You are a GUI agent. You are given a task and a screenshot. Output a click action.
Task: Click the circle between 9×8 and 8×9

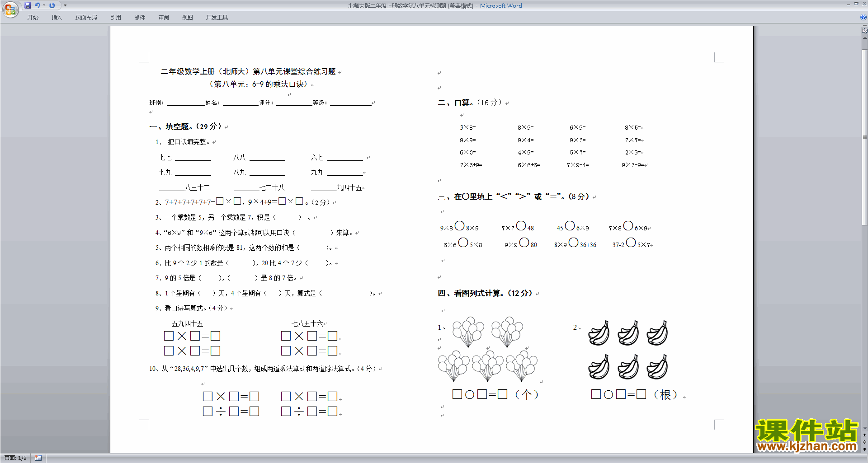click(x=459, y=226)
